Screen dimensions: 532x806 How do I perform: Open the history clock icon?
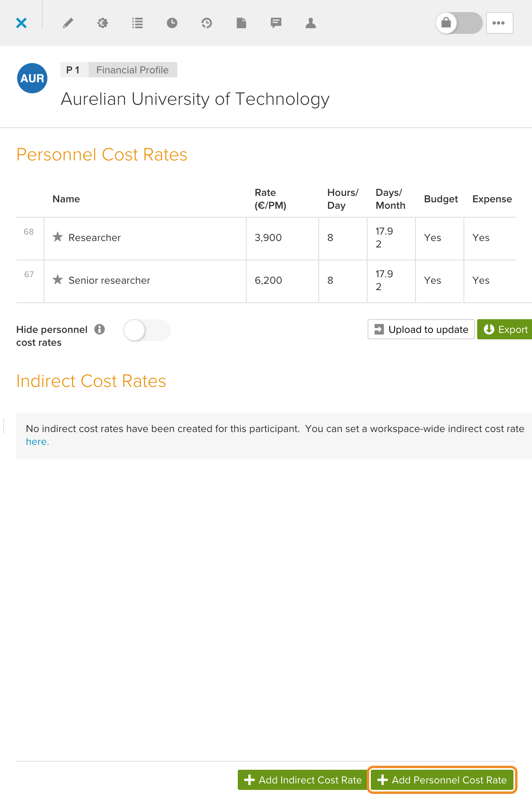click(207, 23)
